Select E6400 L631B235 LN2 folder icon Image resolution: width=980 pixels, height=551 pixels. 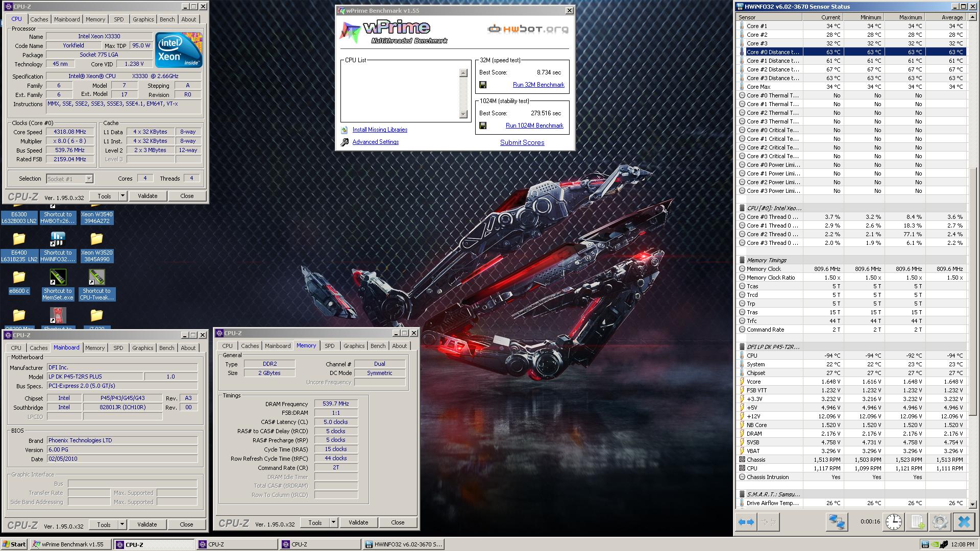click(x=19, y=238)
